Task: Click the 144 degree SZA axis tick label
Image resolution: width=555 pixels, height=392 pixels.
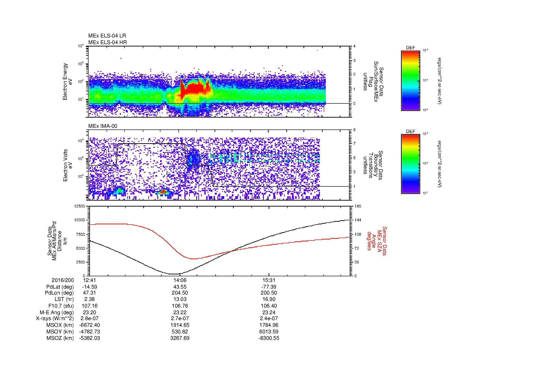Action: [x=358, y=220]
